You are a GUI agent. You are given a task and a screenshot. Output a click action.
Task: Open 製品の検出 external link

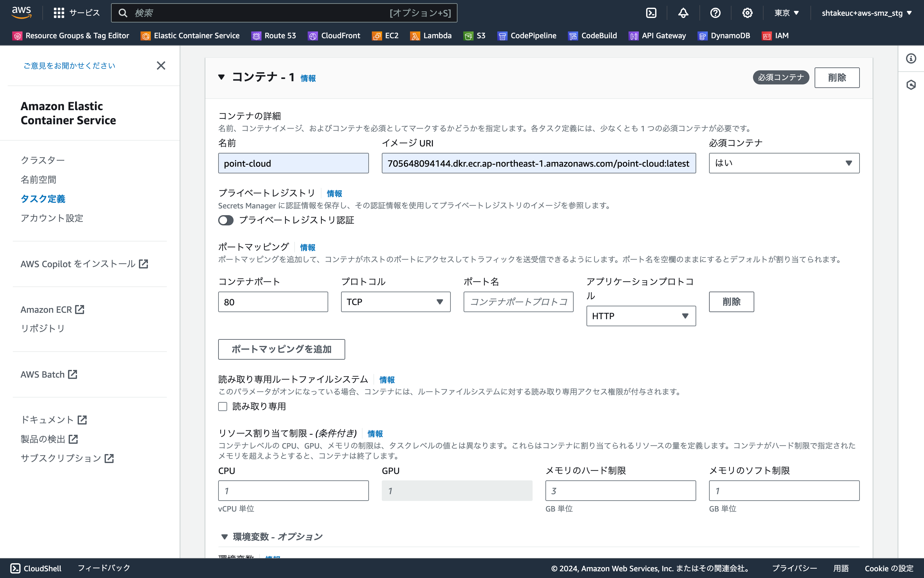pos(49,439)
